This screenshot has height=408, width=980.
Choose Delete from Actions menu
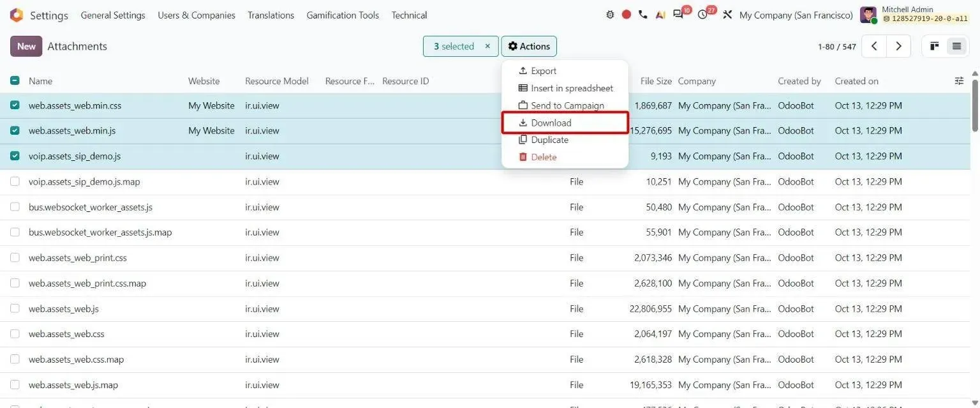(x=565, y=157)
